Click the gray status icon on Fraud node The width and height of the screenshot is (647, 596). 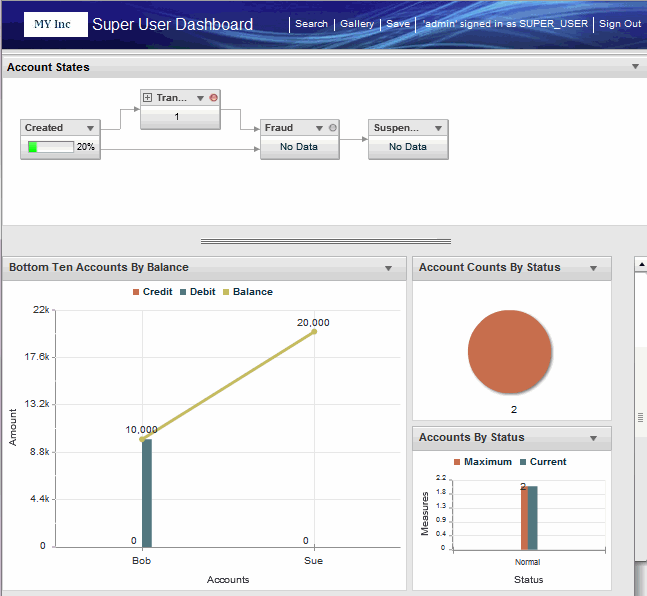tap(332, 128)
